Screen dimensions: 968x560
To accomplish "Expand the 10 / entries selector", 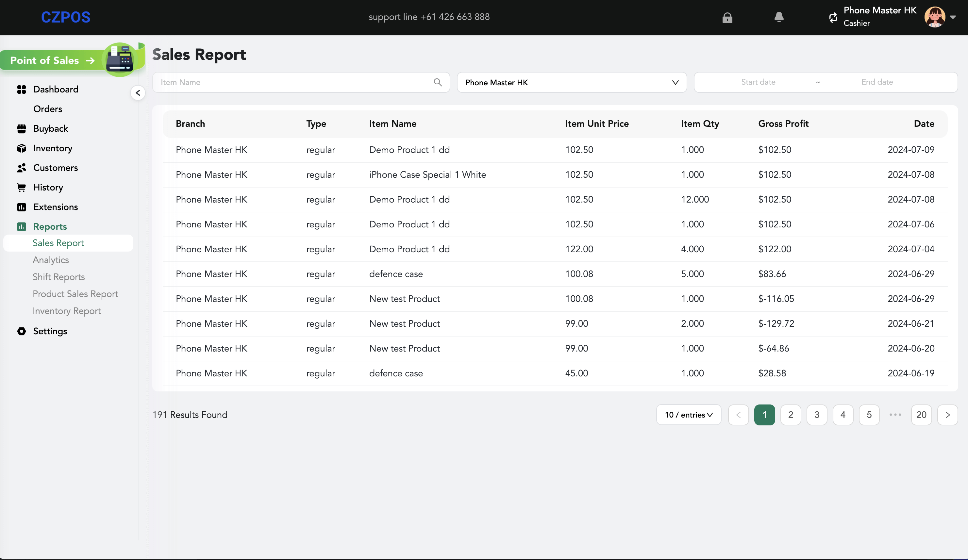I will (688, 415).
